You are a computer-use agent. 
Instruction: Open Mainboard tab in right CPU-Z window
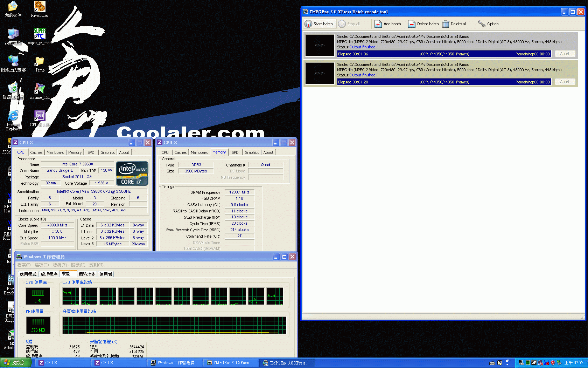coord(199,152)
